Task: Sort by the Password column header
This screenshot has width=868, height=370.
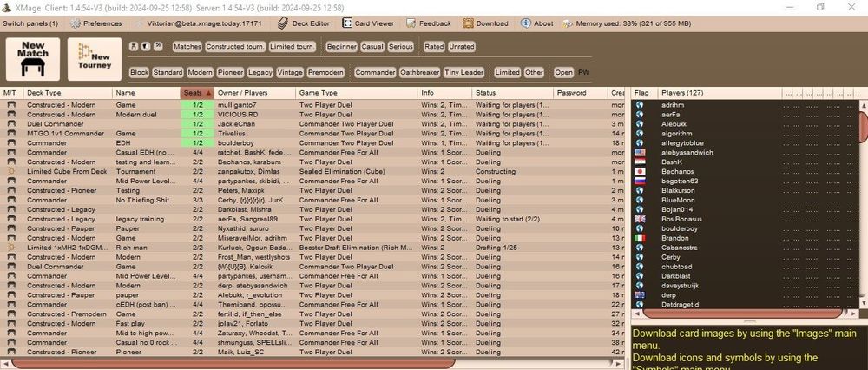Action: pyautogui.click(x=580, y=93)
